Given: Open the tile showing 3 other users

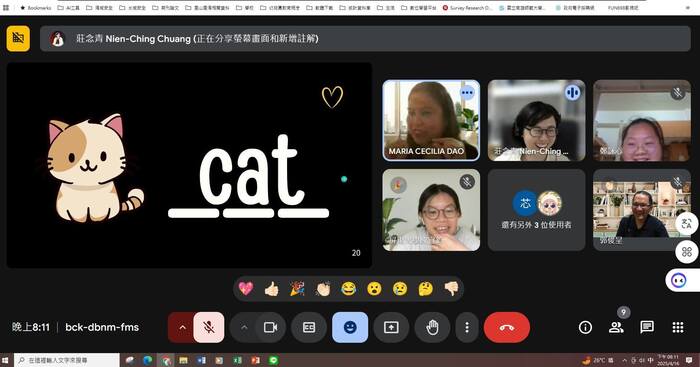Looking at the screenshot, I should (x=536, y=210).
